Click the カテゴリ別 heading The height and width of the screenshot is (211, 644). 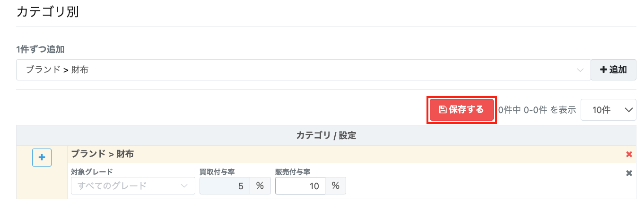(x=47, y=12)
